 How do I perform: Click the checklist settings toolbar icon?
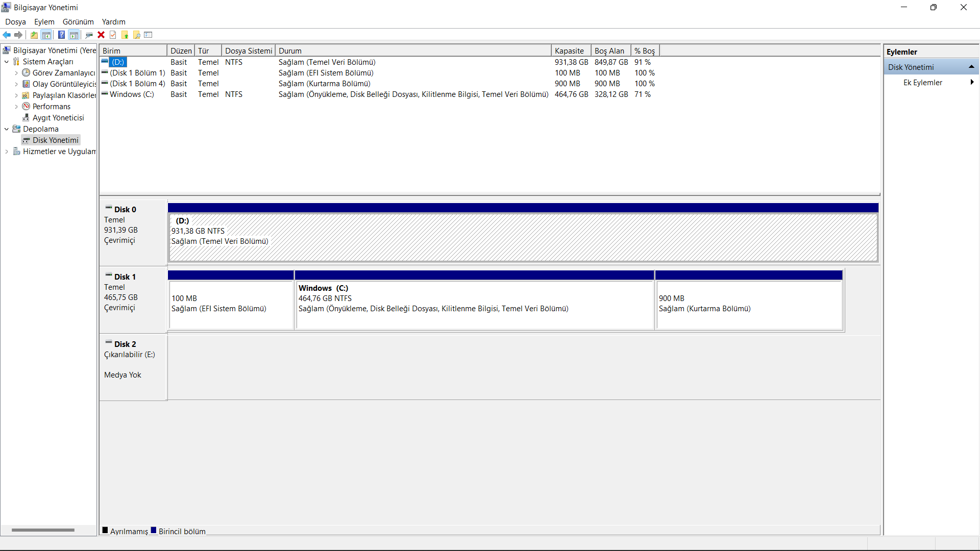coord(149,35)
